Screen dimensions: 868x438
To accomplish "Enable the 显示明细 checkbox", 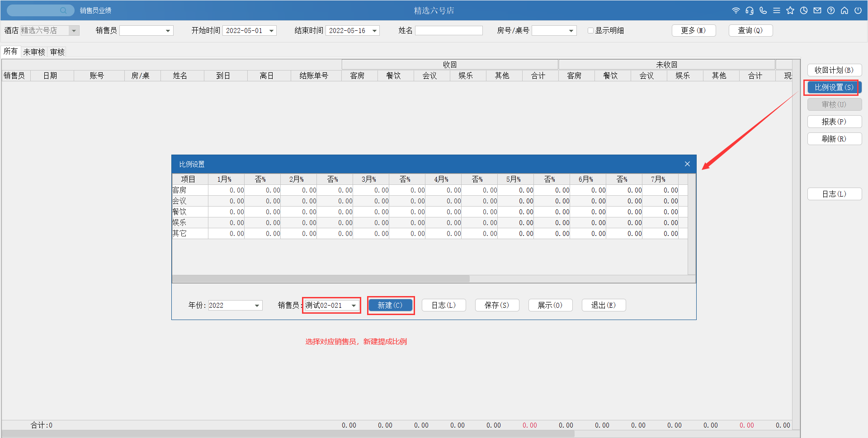I will click(x=590, y=31).
